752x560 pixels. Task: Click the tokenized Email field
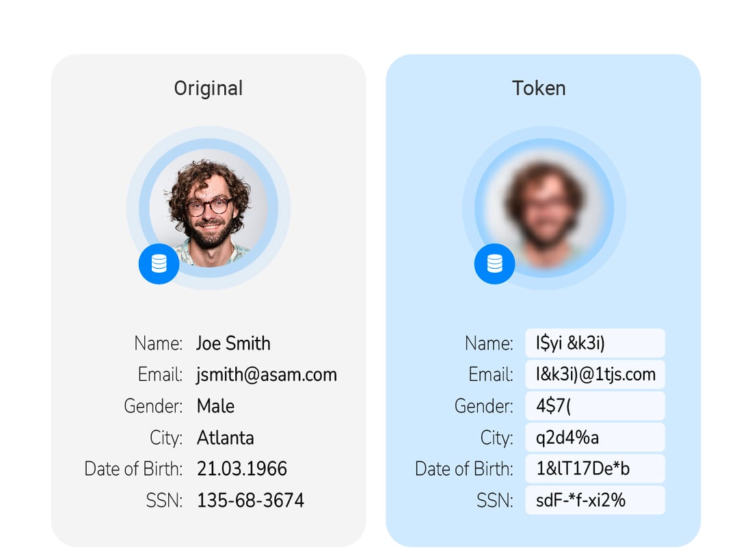[x=595, y=375]
